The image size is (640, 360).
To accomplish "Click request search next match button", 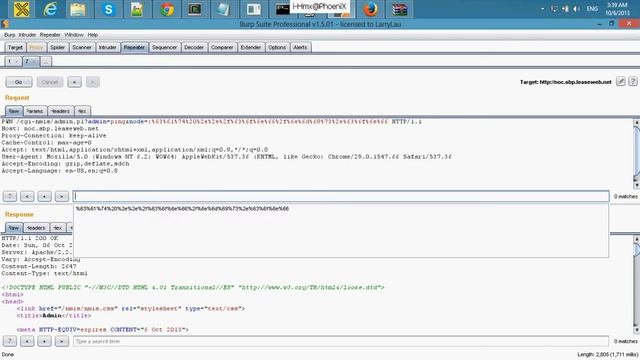I will click(62, 196).
